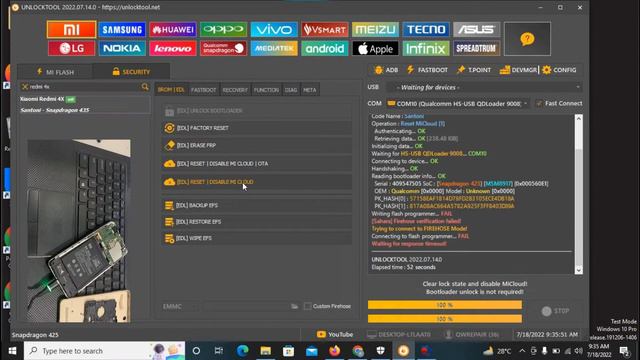The height and width of the screenshot is (360, 640).
Task: Click the upper 100% progress bar
Action: pos(444,305)
